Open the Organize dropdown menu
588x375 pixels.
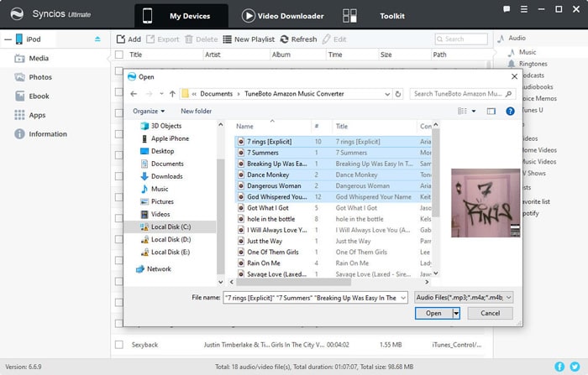[x=149, y=112]
